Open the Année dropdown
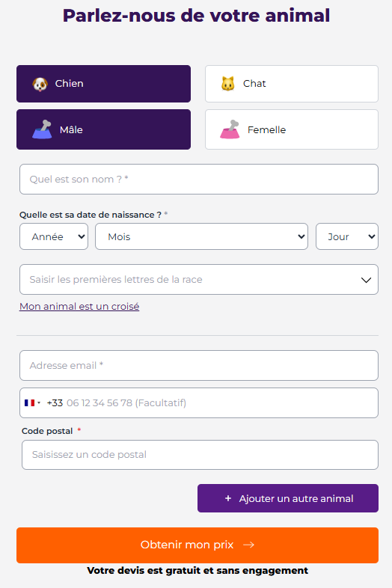Viewport: 392px width, 588px height. click(x=54, y=236)
